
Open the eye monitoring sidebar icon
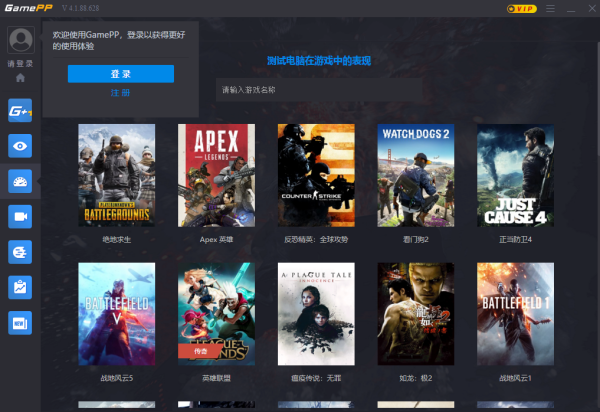pos(20,146)
